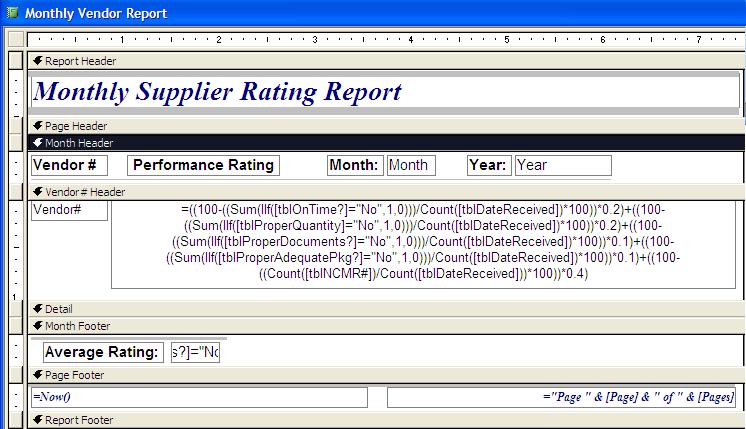
Task: Click the performance rating formula text box
Action: pos(423,244)
